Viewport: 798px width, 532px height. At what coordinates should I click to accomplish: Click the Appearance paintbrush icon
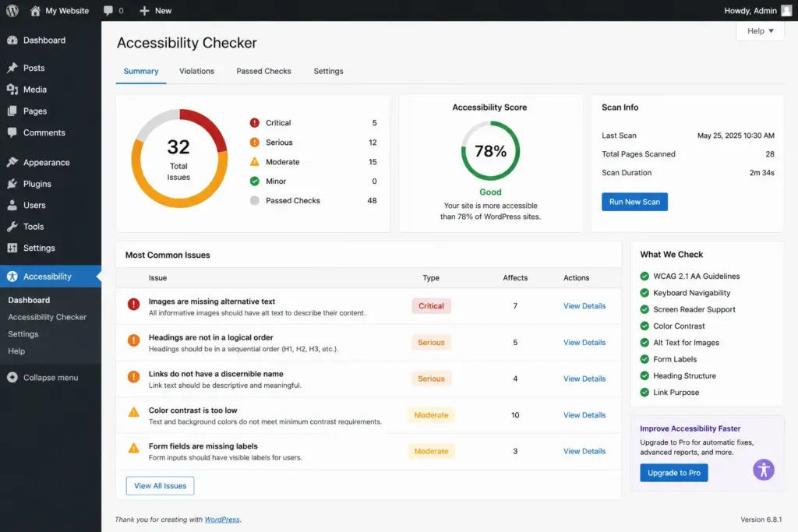(x=12, y=162)
